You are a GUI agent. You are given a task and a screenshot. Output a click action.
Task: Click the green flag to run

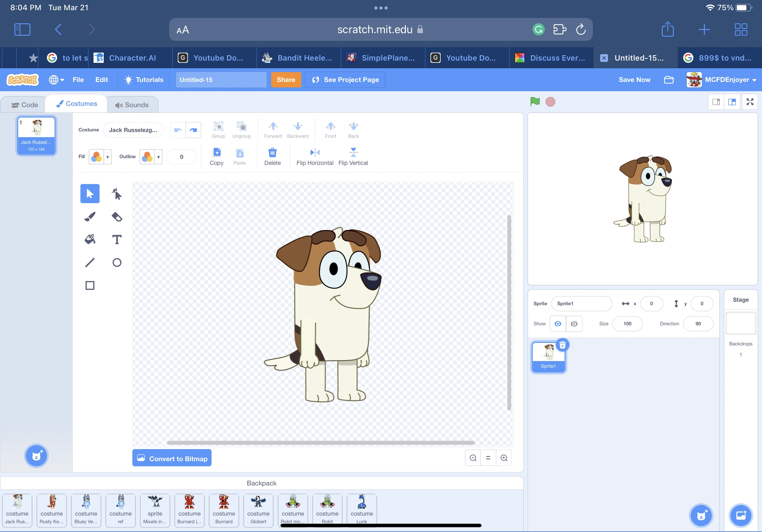pos(535,101)
